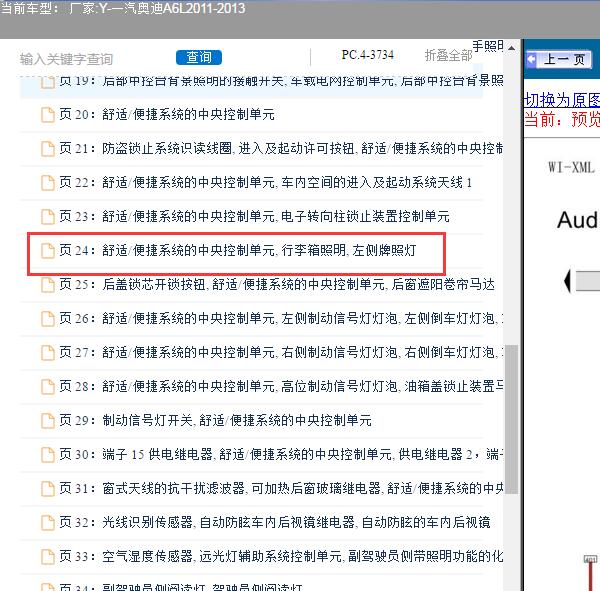Viewport: 600px width, 591px height.
Task: Click the left arrow in the preview pane
Action: coord(567,281)
